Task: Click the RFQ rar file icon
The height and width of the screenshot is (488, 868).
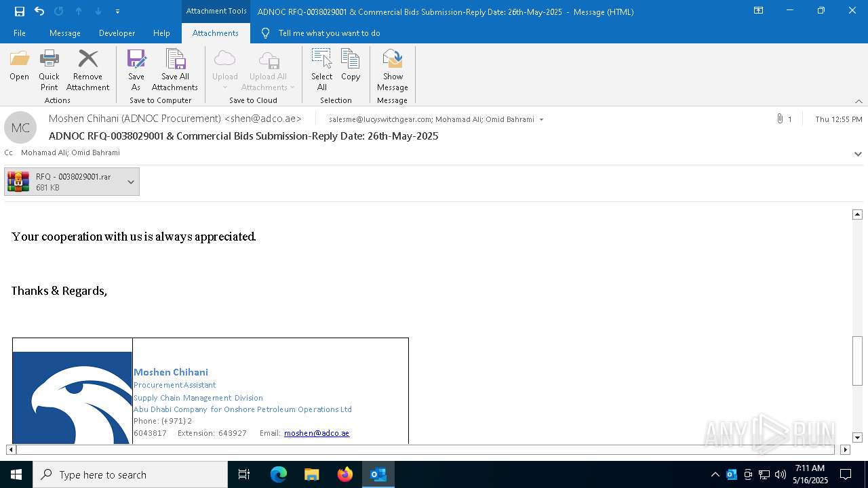Action: click(x=18, y=182)
